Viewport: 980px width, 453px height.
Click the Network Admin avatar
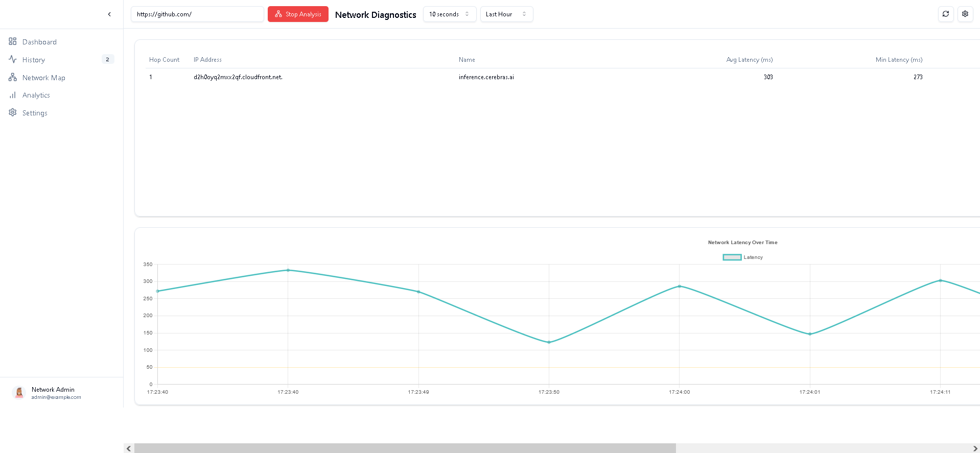[19, 392]
